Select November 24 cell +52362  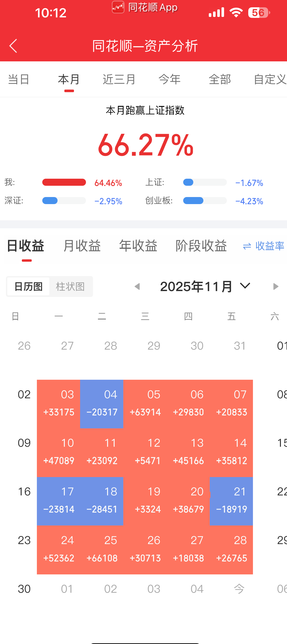[x=59, y=550]
